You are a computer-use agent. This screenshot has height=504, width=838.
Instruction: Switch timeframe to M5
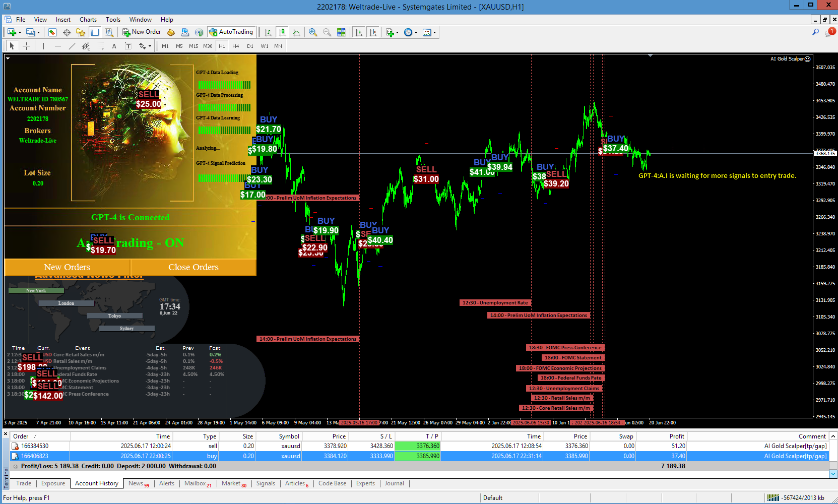(x=179, y=46)
